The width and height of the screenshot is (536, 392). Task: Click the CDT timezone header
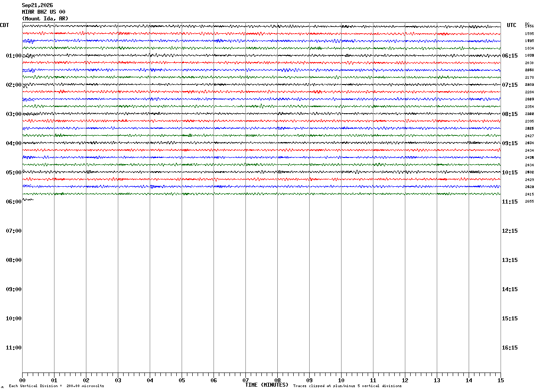(4, 25)
